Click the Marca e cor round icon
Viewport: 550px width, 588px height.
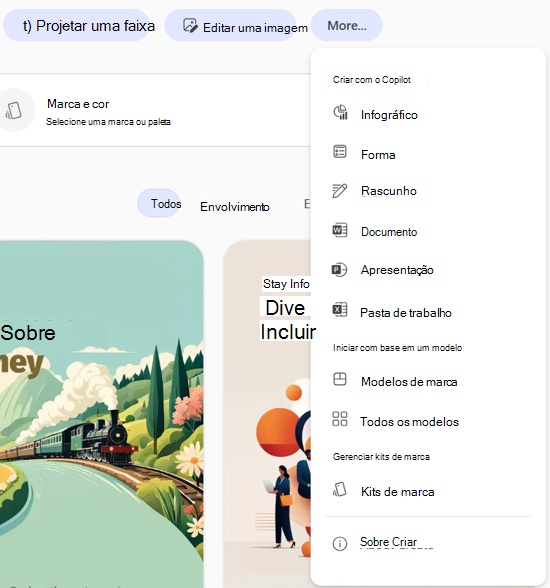15,110
